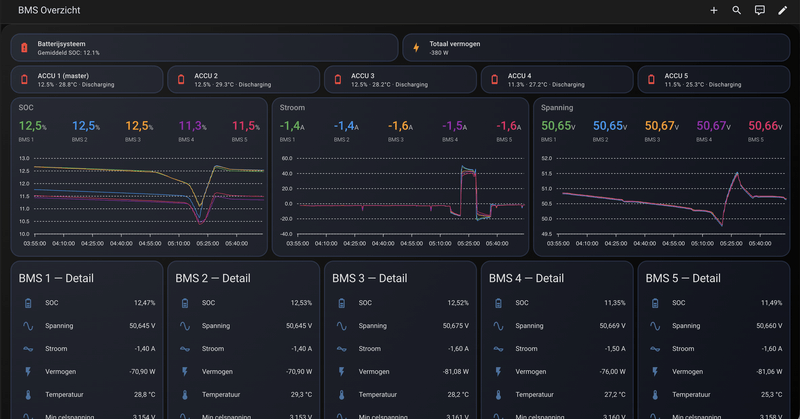The height and width of the screenshot is (419, 800).
Task: Open BMS 5 Stroom -1,60 A row
Action: click(x=713, y=349)
